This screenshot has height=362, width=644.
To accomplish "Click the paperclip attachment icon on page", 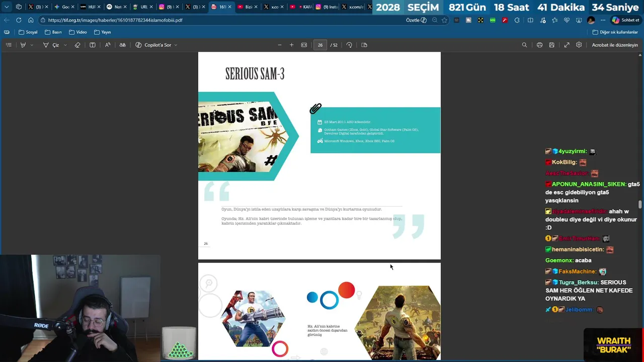I will click(x=315, y=109).
